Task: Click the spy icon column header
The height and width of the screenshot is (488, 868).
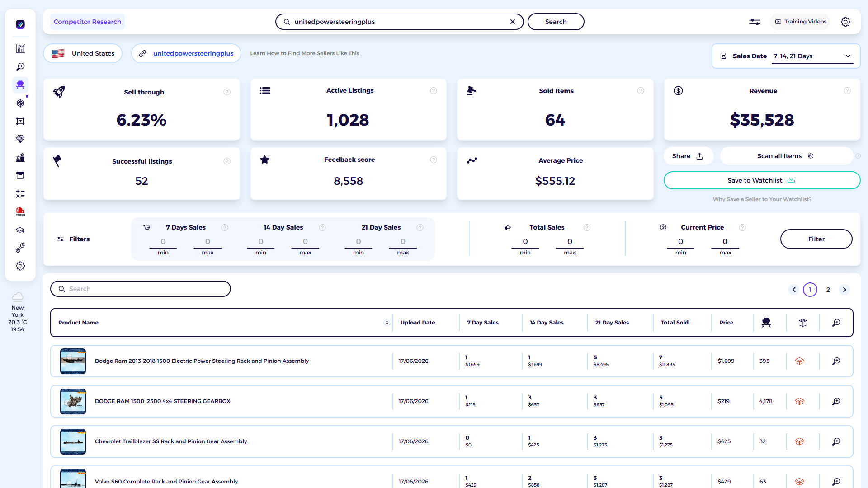Action: click(766, 323)
